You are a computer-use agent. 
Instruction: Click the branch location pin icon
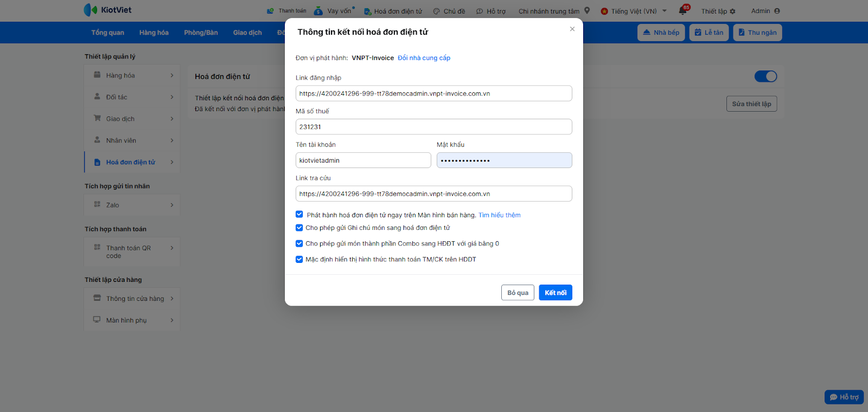click(587, 11)
